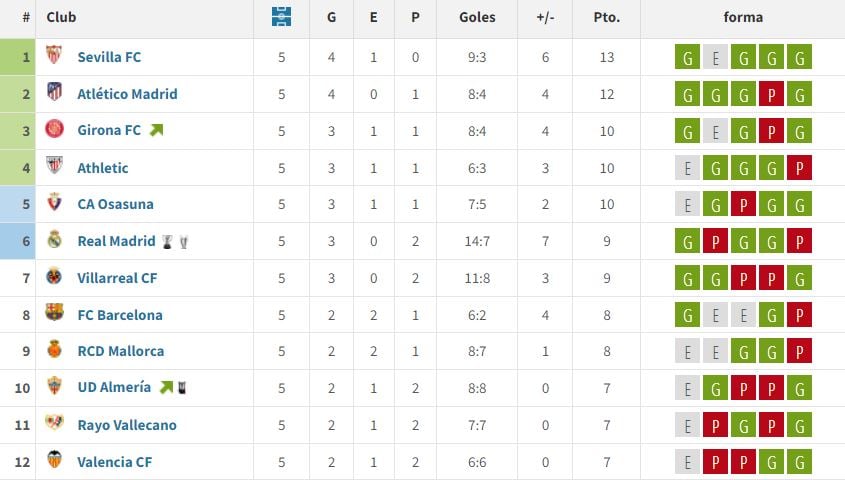Click the matches-played pitch icon header
This screenshot has width=845, height=480.
[282, 17]
